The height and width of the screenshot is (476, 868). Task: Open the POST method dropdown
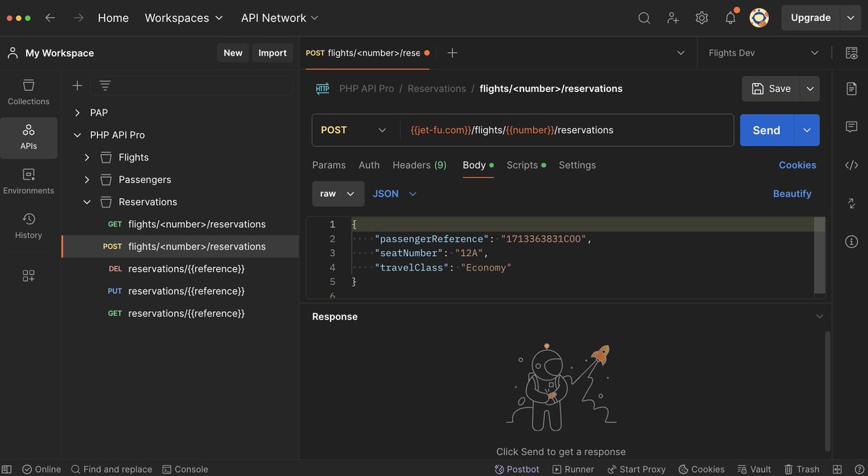click(354, 129)
